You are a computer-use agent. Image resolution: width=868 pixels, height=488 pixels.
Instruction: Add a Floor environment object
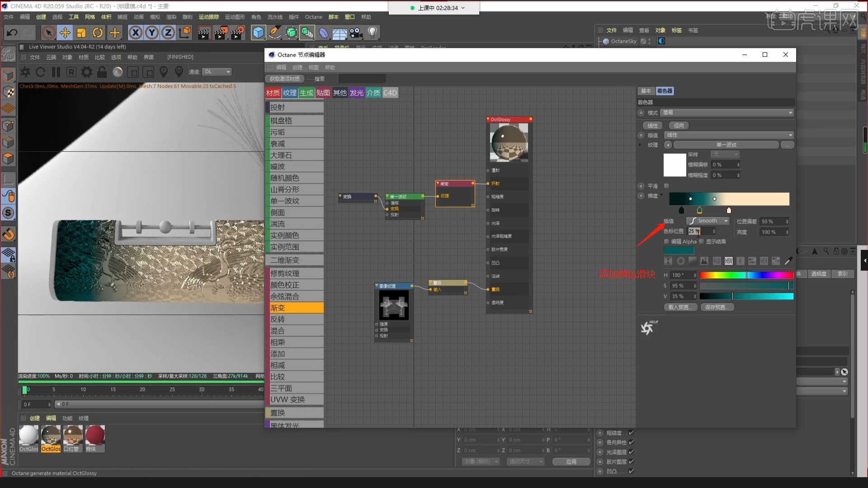pyautogui.click(x=340, y=33)
